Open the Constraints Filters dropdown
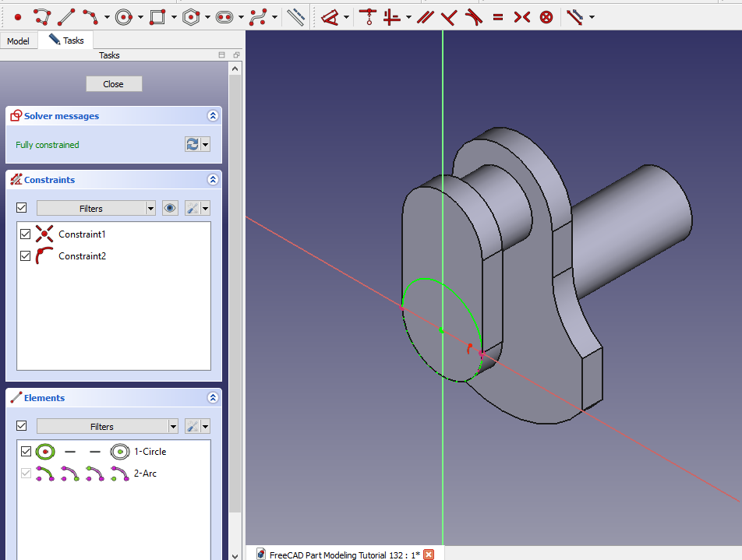742x560 pixels. click(x=150, y=208)
